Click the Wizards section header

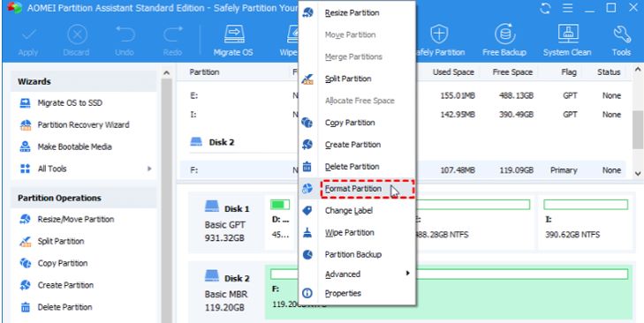click(x=83, y=82)
